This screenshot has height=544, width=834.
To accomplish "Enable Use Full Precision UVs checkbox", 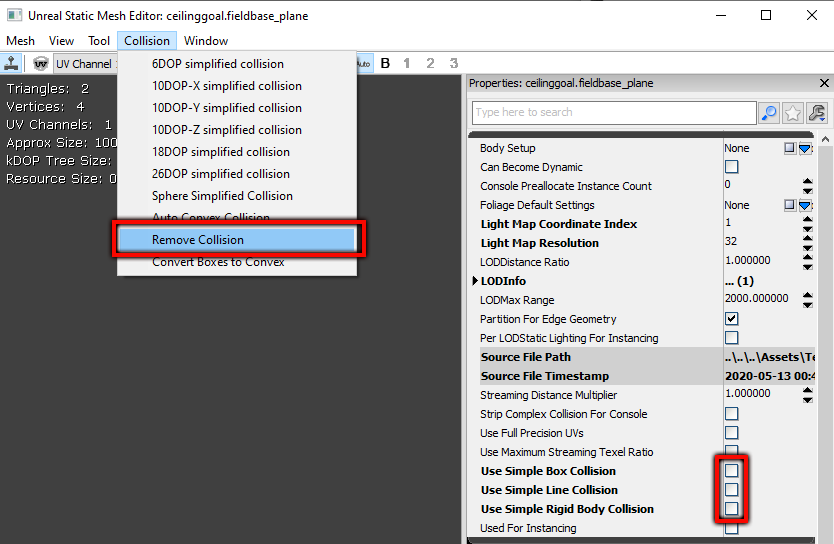I will coord(731,433).
